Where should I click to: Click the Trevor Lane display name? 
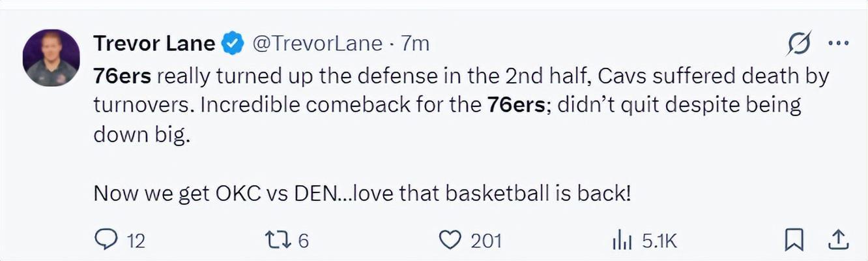click(x=154, y=44)
